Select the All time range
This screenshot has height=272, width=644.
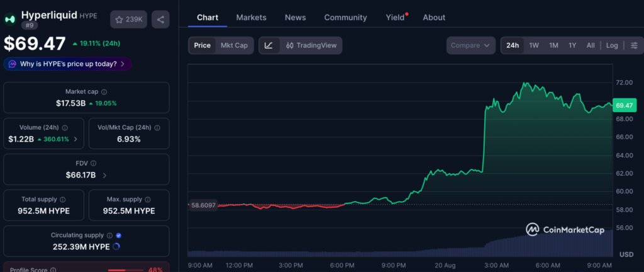coord(591,45)
